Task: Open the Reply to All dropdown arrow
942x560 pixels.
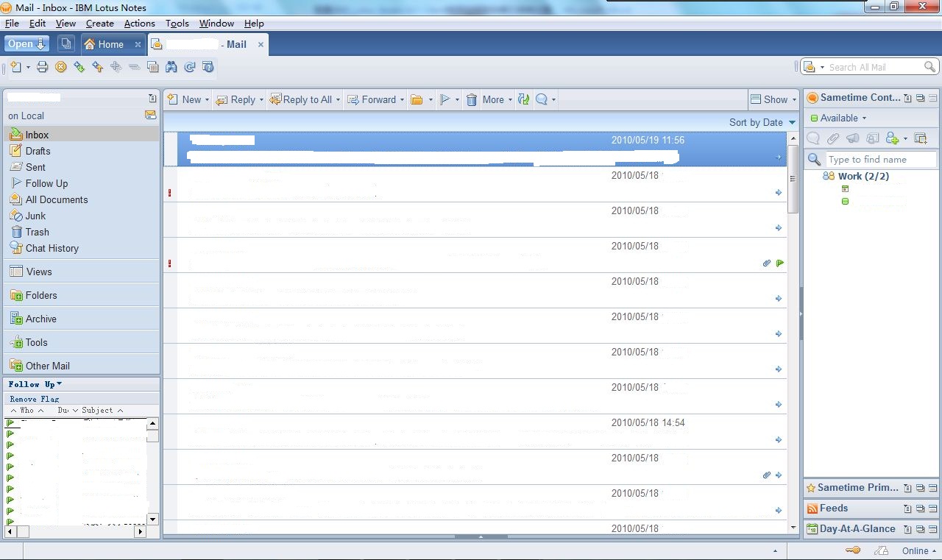Action: click(x=338, y=100)
